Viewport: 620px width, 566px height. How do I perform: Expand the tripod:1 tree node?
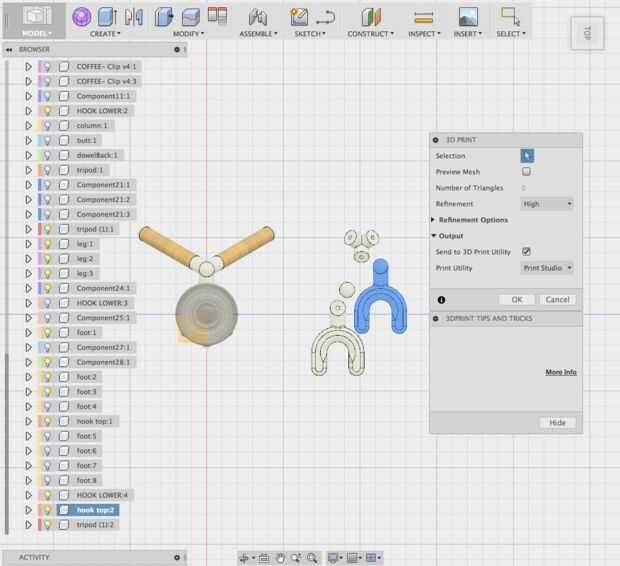[28, 170]
